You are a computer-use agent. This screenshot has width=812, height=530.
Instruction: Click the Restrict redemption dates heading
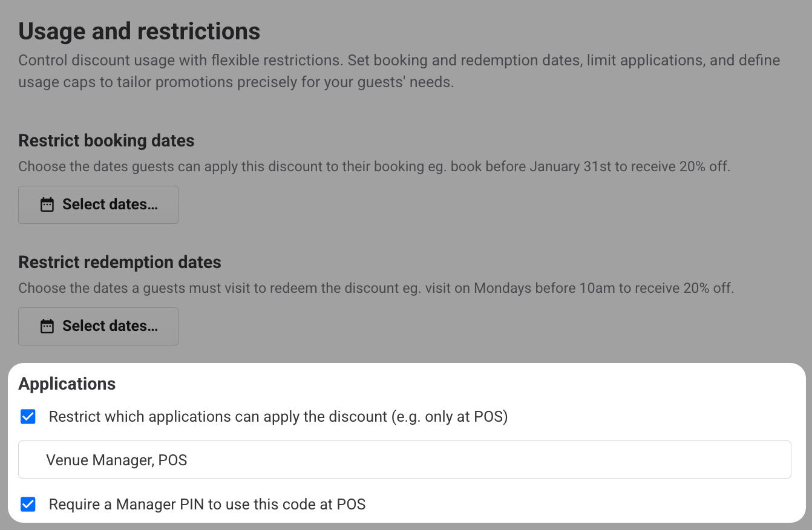click(x=120, y=263)
